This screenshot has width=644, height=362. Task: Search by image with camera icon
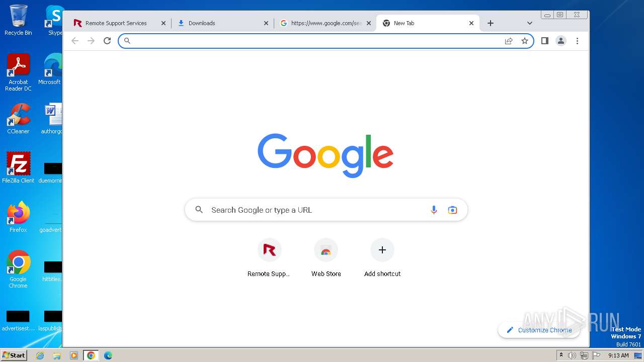point(453,210)
